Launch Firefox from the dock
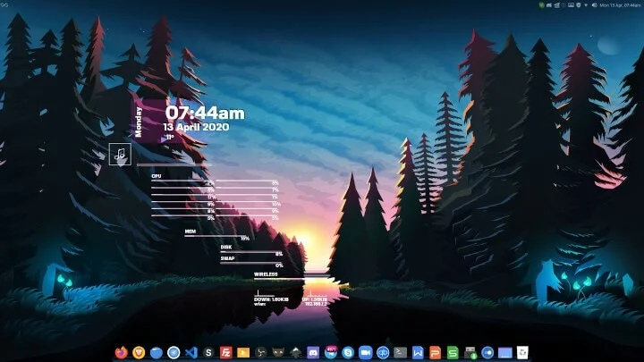Screen dimensions: 644x362 click(x=121, y=352)
